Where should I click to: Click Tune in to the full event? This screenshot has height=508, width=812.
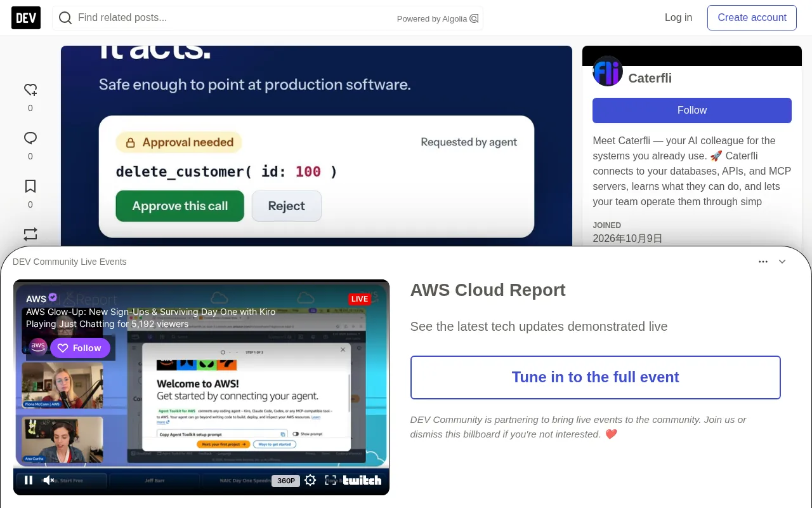[596, 377]
